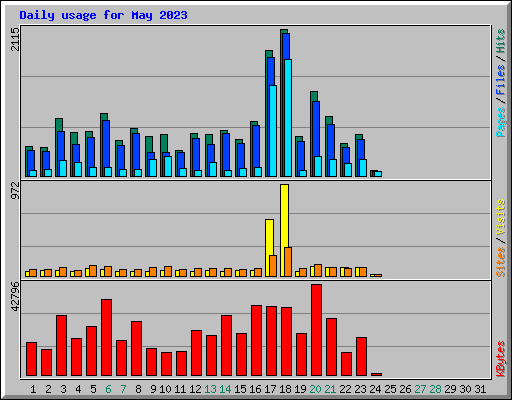The height and width of the screenshot is (400, 512).
Task: Click the red KBytes bar for day 1
Action: tap(31, 359)
